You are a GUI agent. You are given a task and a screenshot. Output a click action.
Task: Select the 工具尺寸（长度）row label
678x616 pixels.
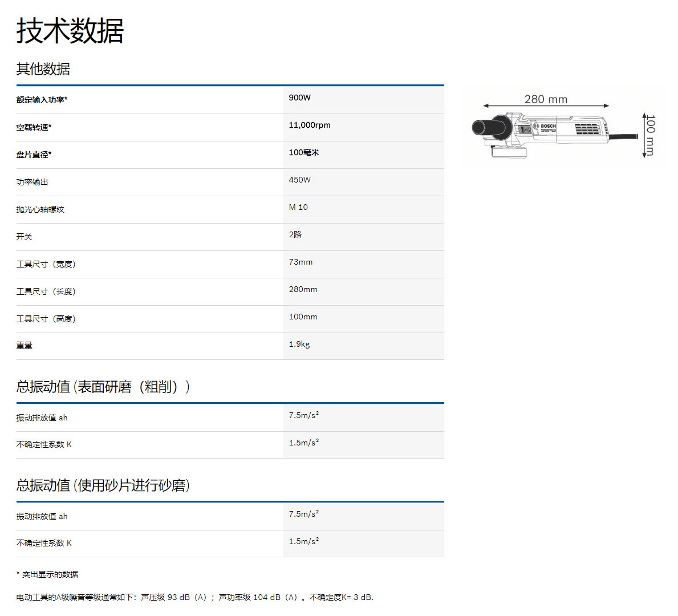(x=46, y=291)
